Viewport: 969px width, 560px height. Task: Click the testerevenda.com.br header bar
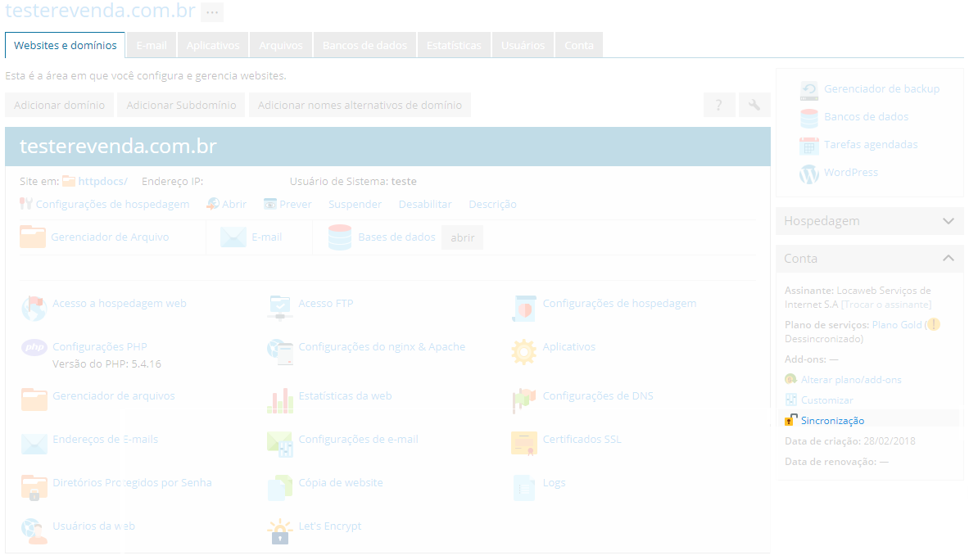[387, 147]
